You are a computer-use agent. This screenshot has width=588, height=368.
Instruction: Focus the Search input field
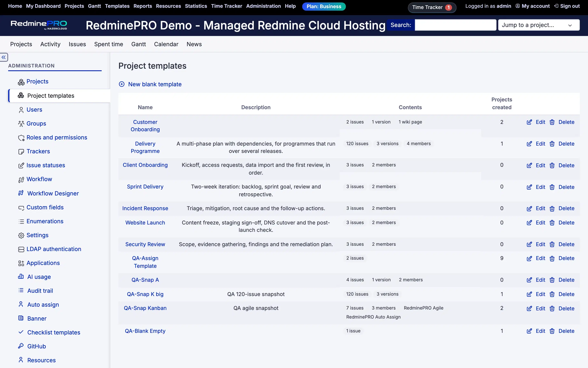click(x=455, y=25)
